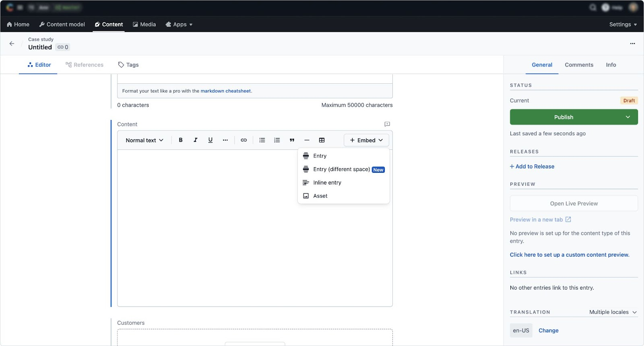Open the Multiple locales dropdown
Screen dimensions: 644x346
click(x=613, y=312)
